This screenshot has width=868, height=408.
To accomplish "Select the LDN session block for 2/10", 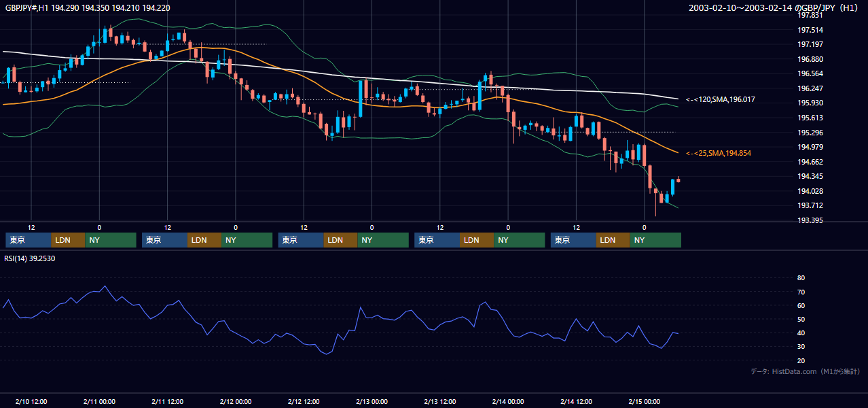I will [x=69, y=240].
